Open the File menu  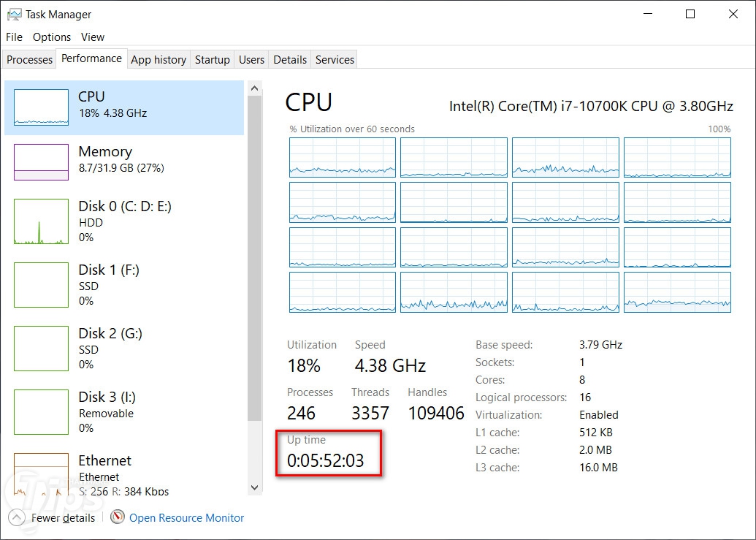click(x=14, y=37)
